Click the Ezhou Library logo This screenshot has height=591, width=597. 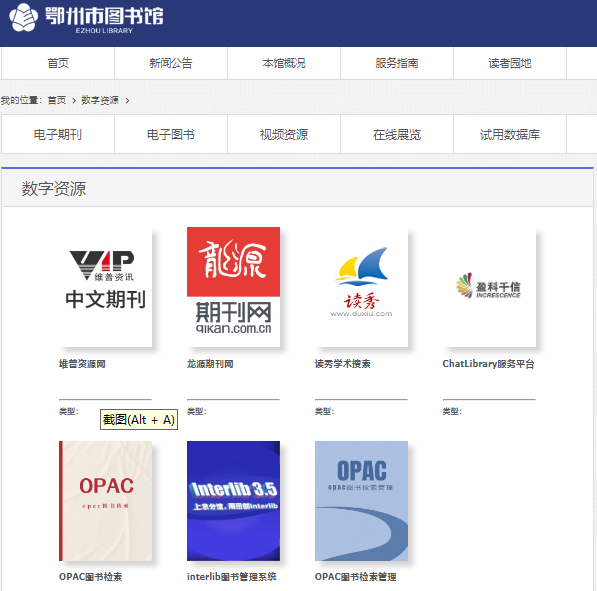pyautogui.click(x=86, y=18)
